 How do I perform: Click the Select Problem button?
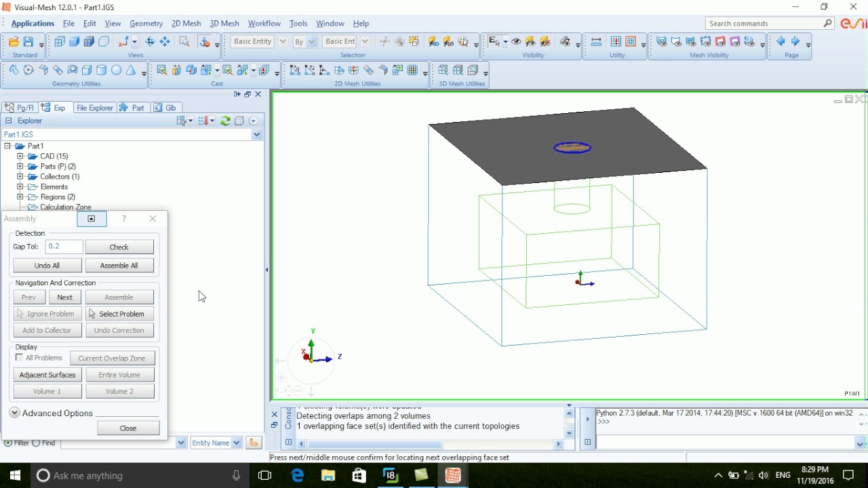pyautogui.click(x=119, y=314)
